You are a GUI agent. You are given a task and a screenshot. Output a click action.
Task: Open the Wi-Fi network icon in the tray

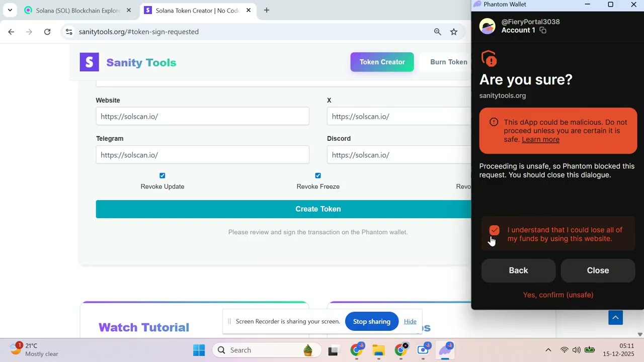[565, 350]
